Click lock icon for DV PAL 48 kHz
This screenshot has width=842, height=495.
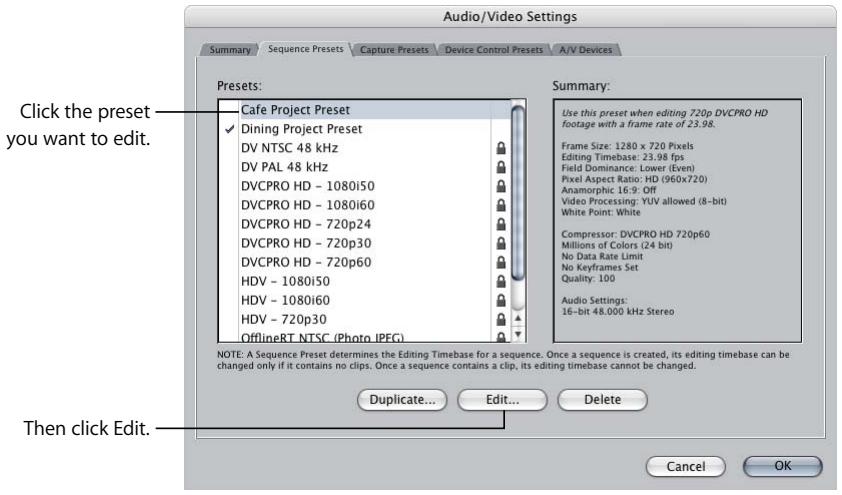tap(500, 167)
